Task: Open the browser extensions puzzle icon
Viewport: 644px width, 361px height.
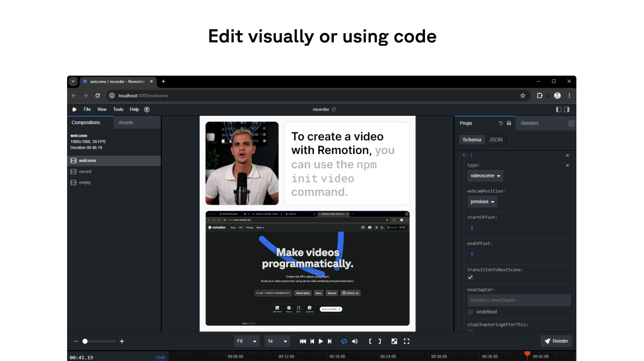Action: coord(540,95)
